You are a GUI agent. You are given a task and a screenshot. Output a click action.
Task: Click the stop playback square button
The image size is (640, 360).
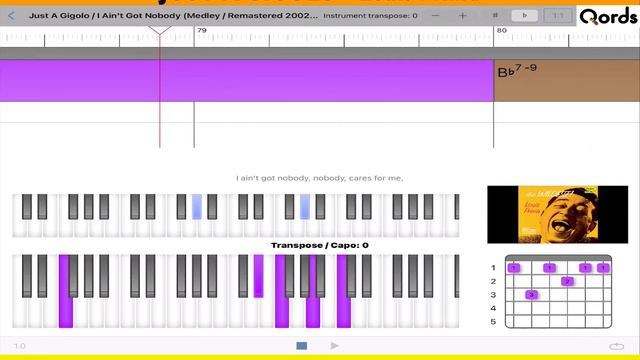pyautogui.click(x=302, y=346)
